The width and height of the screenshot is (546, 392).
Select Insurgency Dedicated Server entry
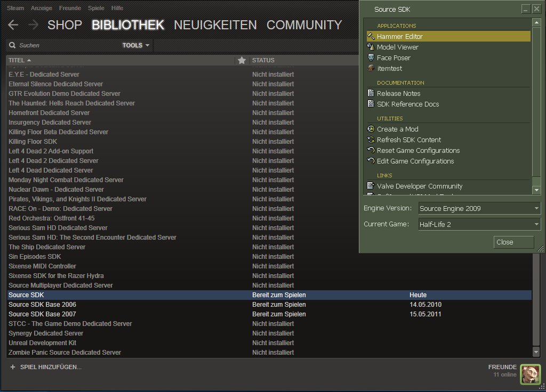click(x=50, y=123)
